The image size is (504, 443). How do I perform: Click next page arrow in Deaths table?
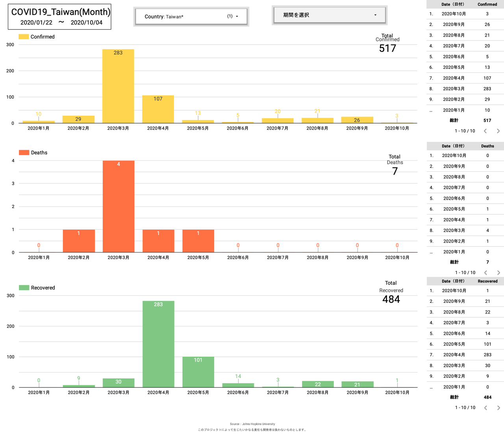click(x=498, y=272)
